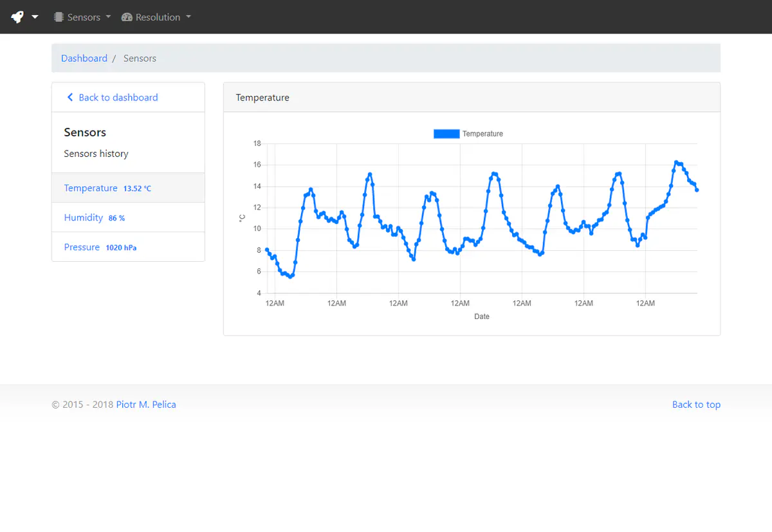Click the Back to dashboard link text

point(118,98)
